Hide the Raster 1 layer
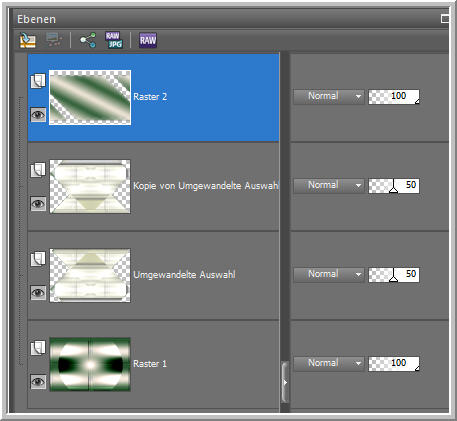The height and width of the screenshot is (421, 457). tap(38, 381)
